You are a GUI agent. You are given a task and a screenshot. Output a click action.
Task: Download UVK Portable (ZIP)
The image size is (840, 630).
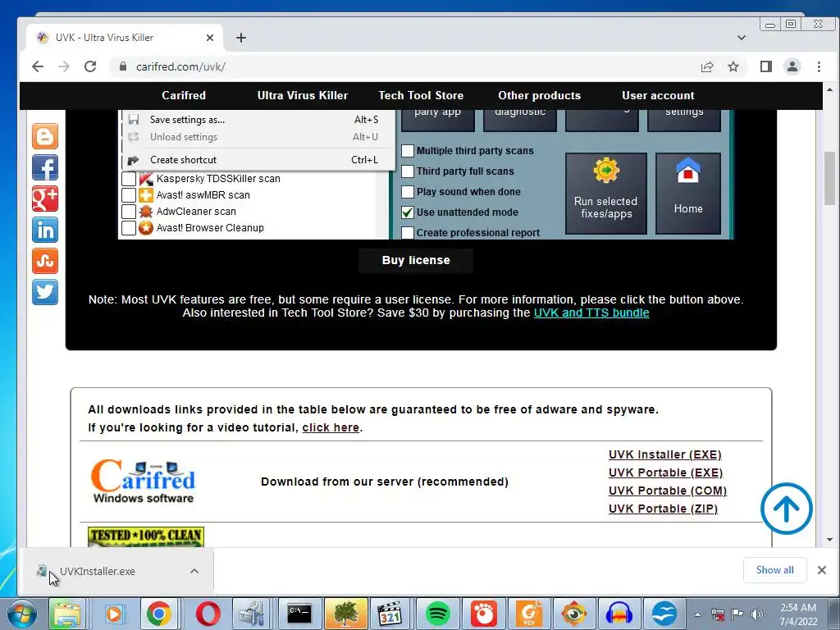point(663,509)
